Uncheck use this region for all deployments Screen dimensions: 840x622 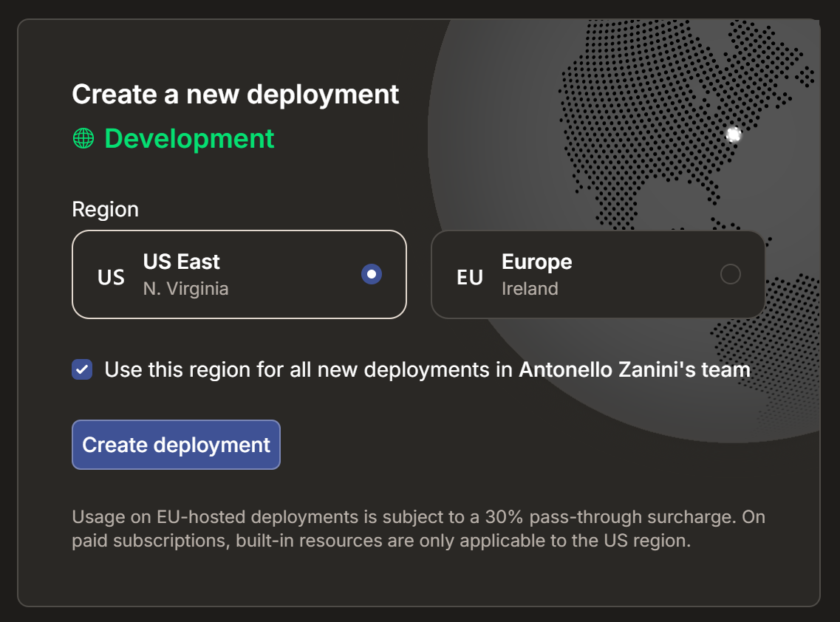[x=83, y=369]
